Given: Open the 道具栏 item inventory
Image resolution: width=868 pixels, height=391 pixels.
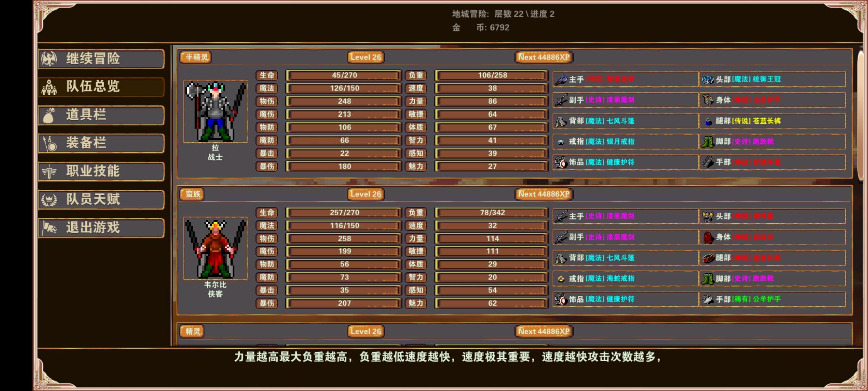Looking at the screenshot, I should pos(101,115).
